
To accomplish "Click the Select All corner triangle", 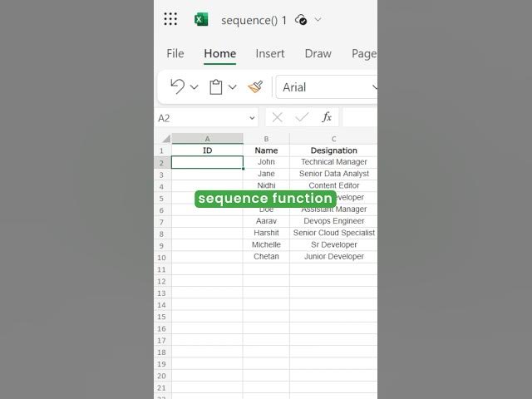I will point(166,139).
